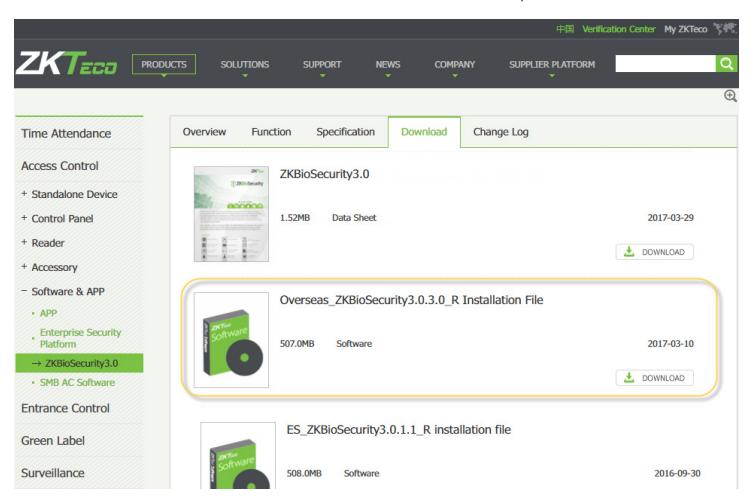The width and height of the screenshot is (752, 500).
Task: Open the ES_ZKBioSecurity3.0.1.1_R software box image
Action: [238, 455]
